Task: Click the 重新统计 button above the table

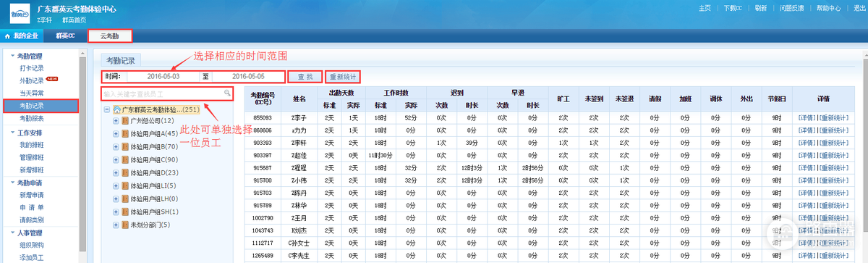Action: (342, 76)
